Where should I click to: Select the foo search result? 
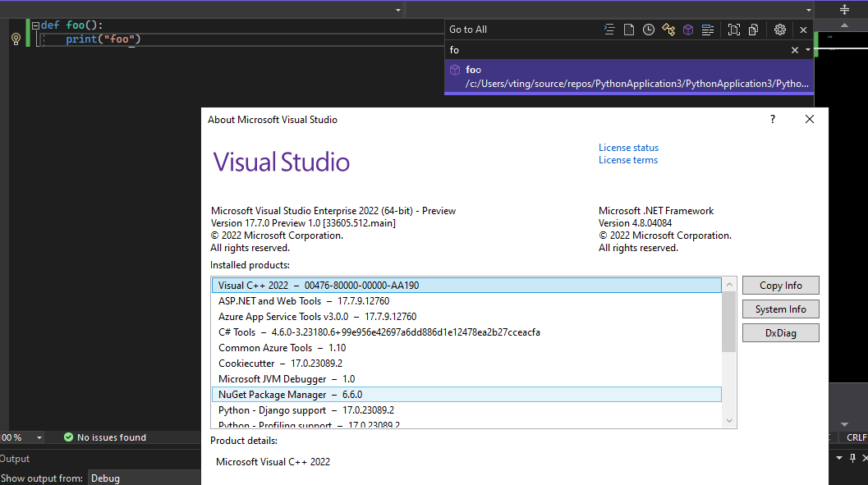[629, 76]
